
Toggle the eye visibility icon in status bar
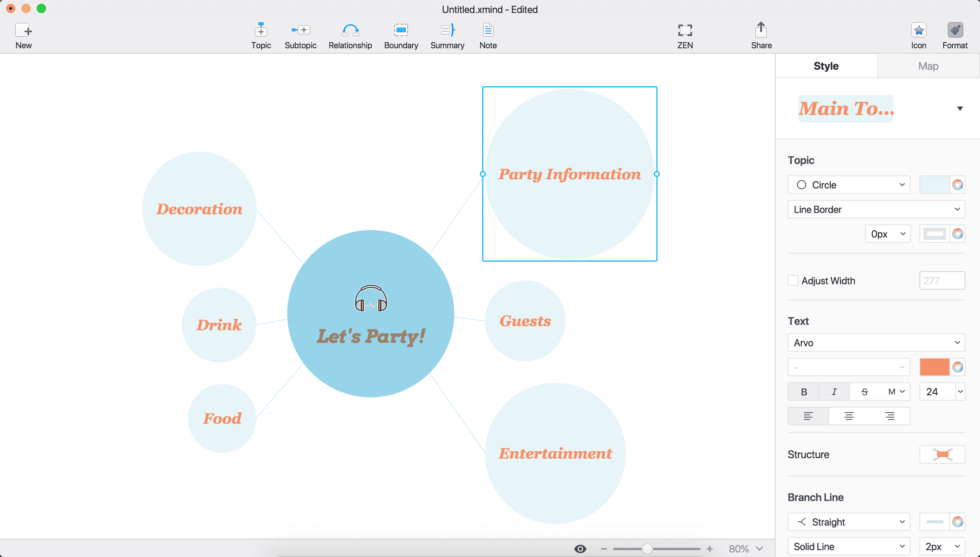coord(580,549)
